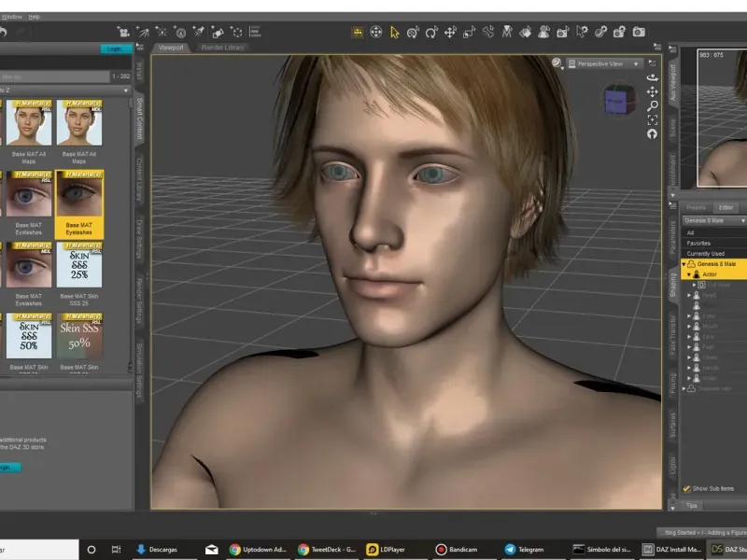747x560 pixels.
Task: Open the Genesis 8 Male dropdown
Action: 714,220
